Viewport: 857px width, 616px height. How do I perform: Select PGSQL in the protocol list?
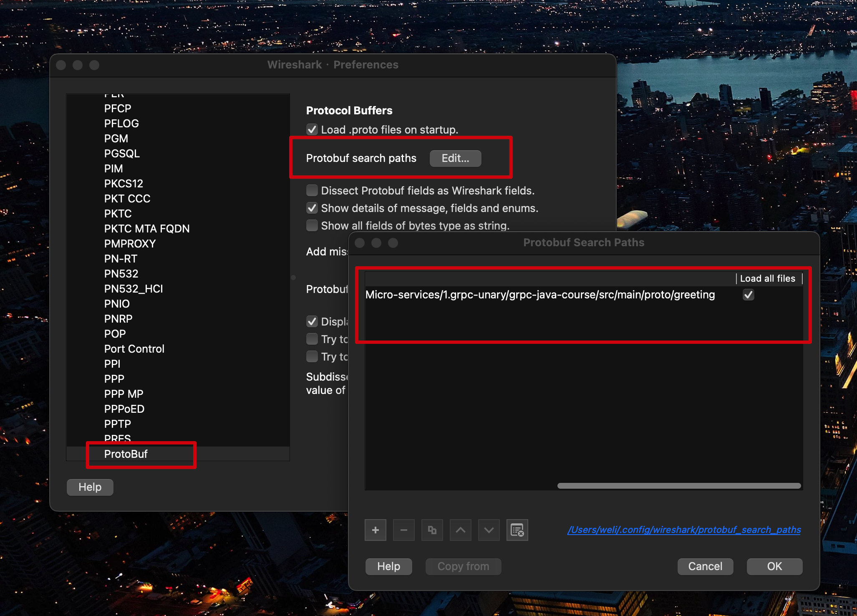pyautogui.click(x=122, y=154)
